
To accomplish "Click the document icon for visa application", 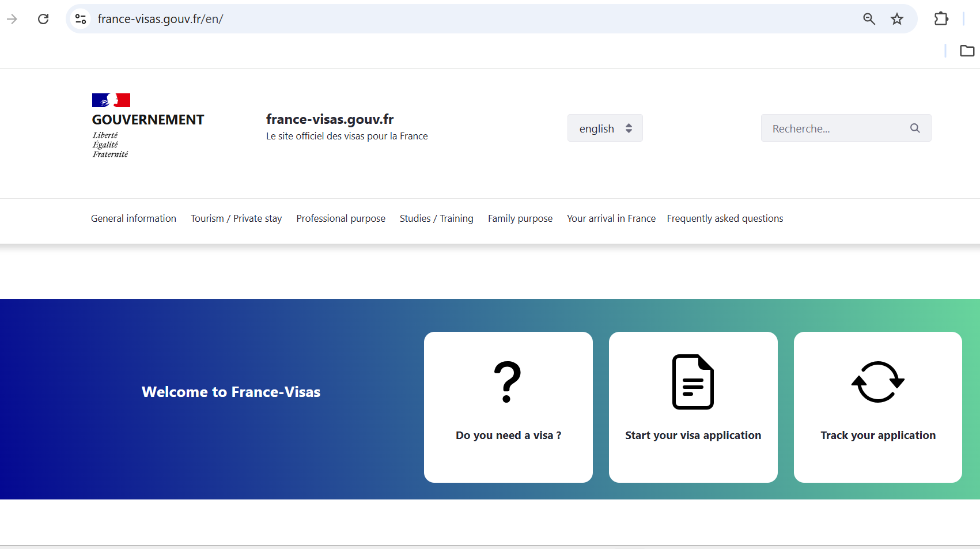I will pos(693,382).
